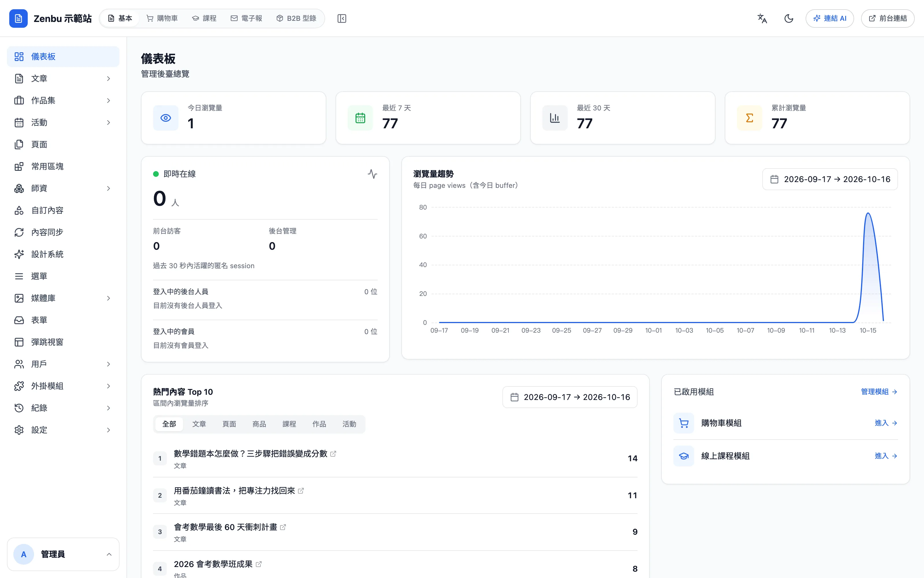Viewport: 924px width, 578px height.
Task: Switch to the 電子報 top tab
Action: (246, 18)
